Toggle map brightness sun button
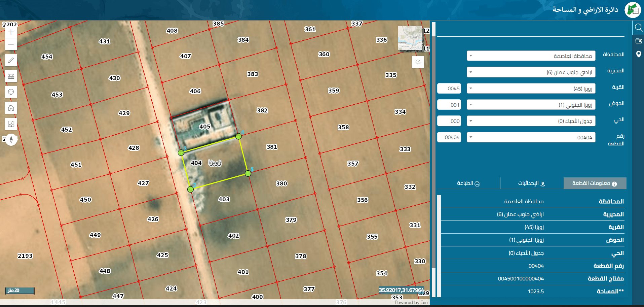The width and height of the screenshot is (644, 307). (418, 62)
